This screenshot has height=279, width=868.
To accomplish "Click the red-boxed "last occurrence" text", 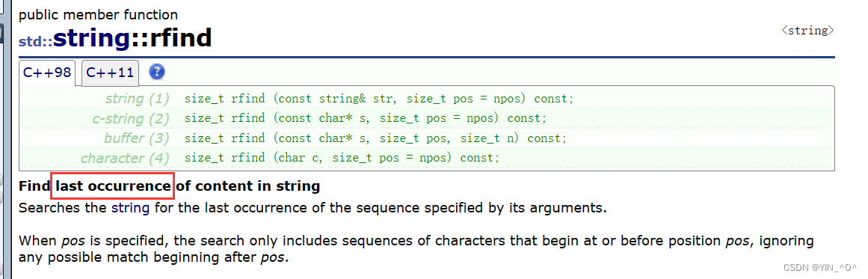I will tap(113, 186).
